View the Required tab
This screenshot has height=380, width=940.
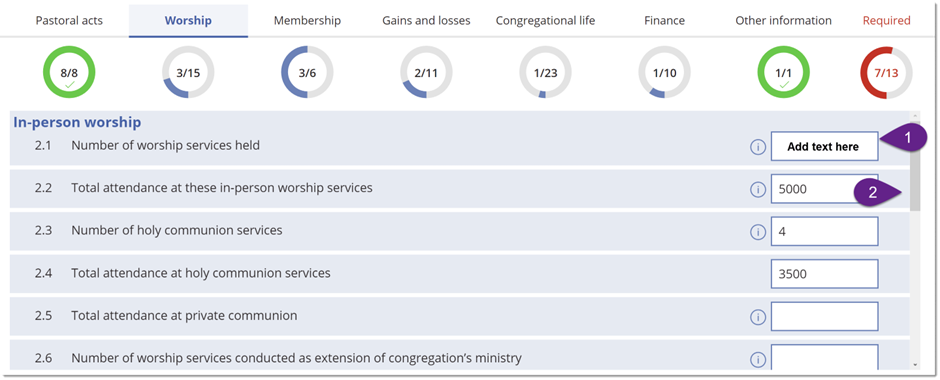[886, 20]
